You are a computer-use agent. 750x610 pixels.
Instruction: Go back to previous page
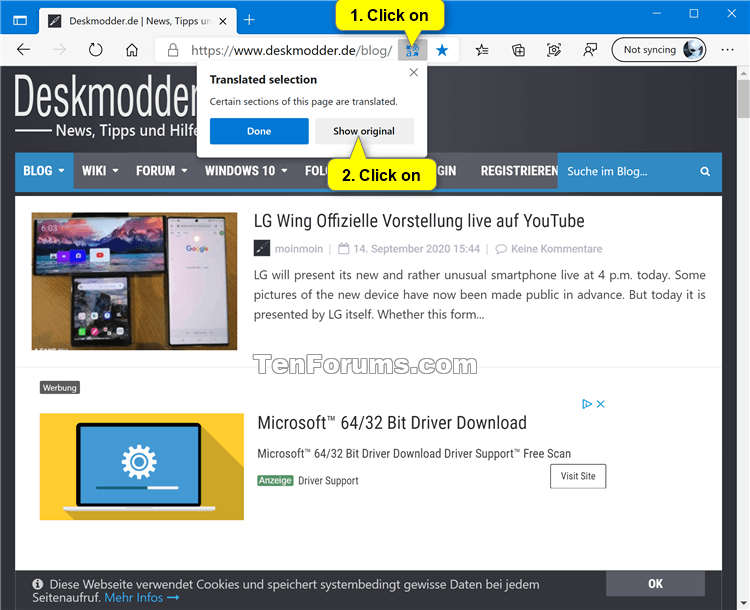(x=23, y=50)
